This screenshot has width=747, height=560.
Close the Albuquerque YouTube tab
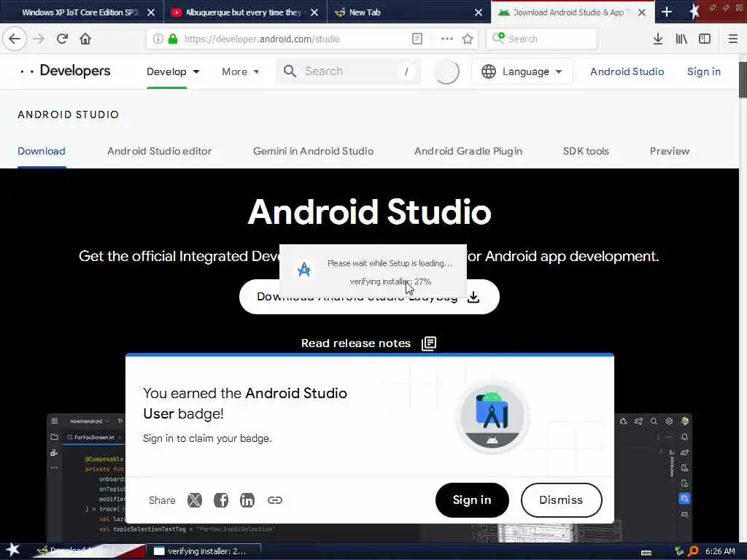coord(314,12)
